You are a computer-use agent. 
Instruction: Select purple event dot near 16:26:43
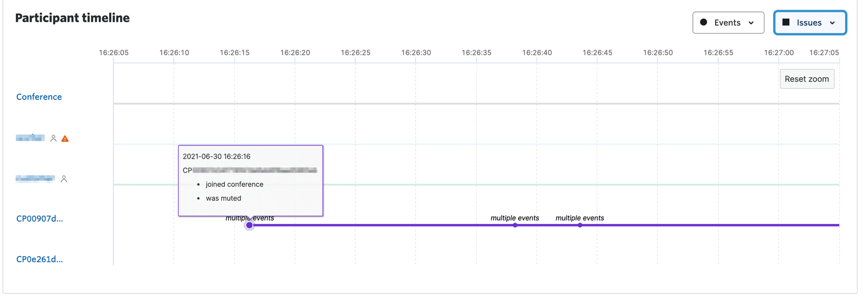pos(580,225)
